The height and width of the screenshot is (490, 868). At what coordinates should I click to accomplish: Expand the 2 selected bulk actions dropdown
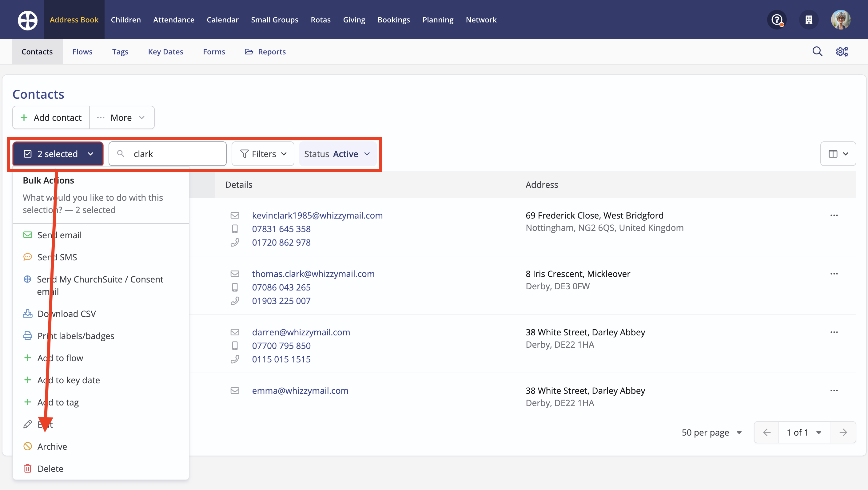click(x=58, y=154)
